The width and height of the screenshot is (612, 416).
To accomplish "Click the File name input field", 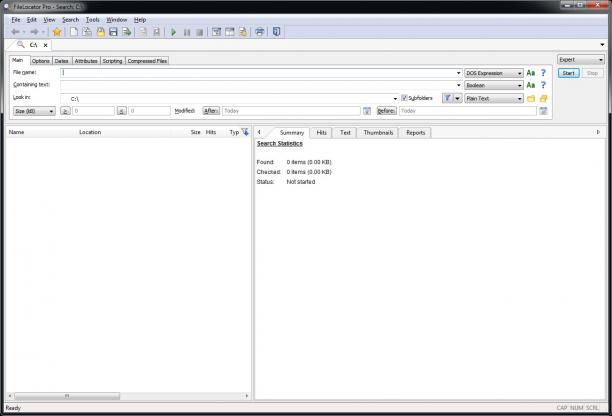I will coord(261,73).
